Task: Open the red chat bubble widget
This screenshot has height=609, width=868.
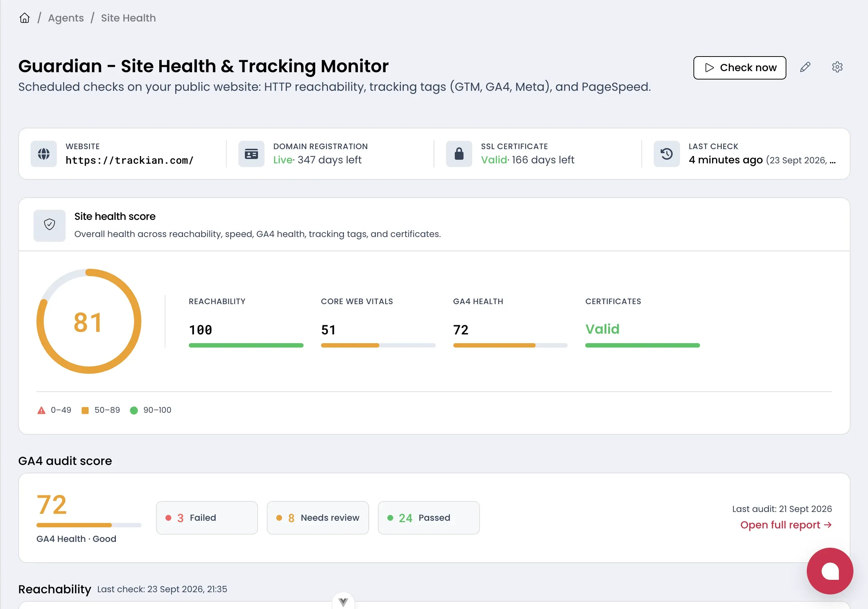Action: tap(830, 571)
